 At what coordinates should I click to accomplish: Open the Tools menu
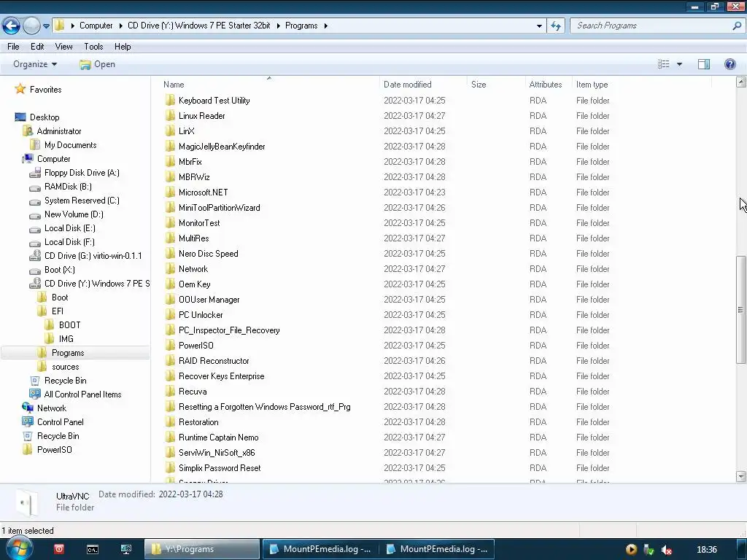point(93,46)
